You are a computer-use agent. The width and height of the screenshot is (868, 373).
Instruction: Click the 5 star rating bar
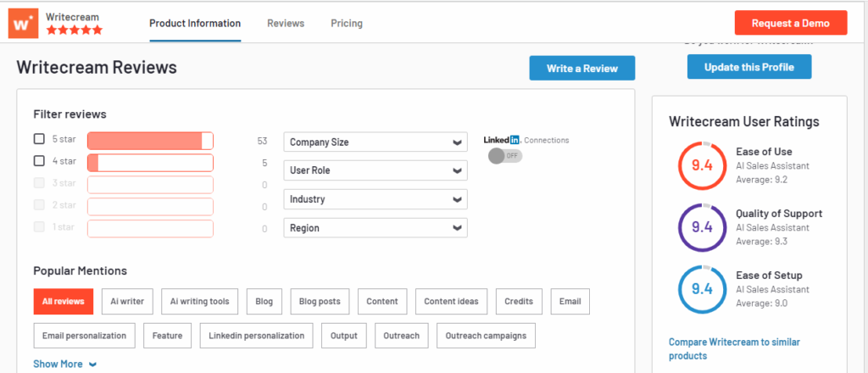pyautogui.click(x=150, y=141)
